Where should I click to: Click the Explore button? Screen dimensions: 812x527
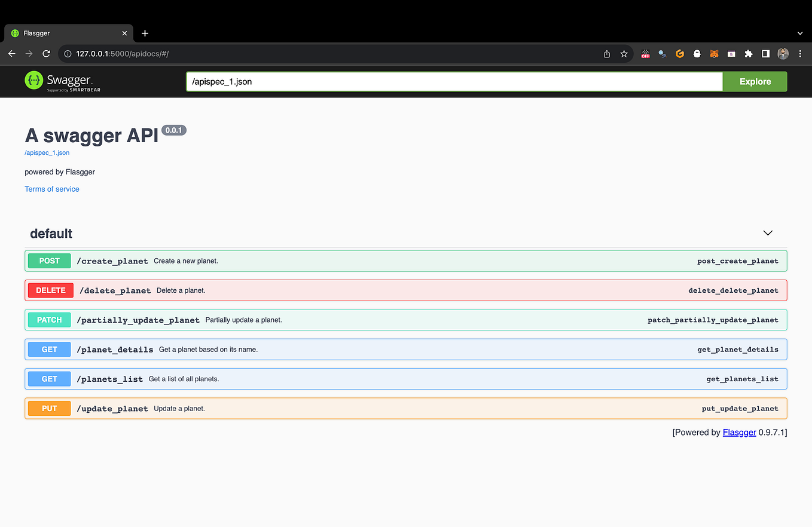755,81
